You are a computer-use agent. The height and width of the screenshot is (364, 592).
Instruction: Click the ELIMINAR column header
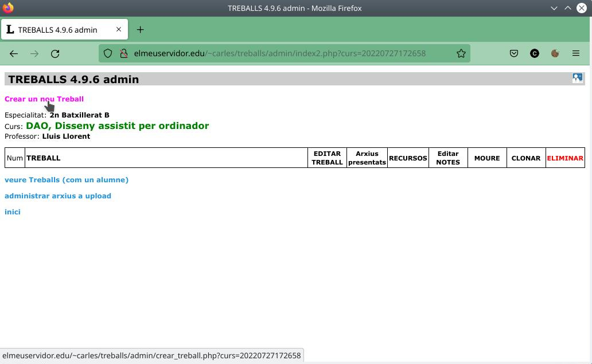point(565,158)
